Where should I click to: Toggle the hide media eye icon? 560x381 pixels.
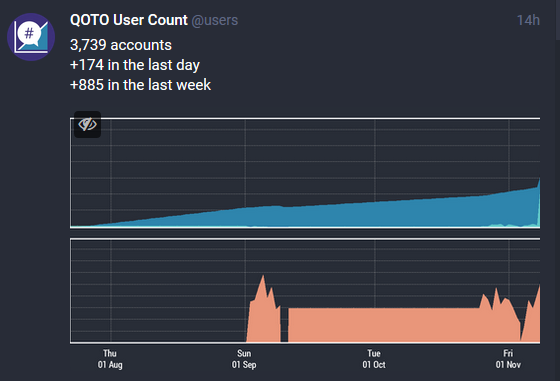point(88,124)
